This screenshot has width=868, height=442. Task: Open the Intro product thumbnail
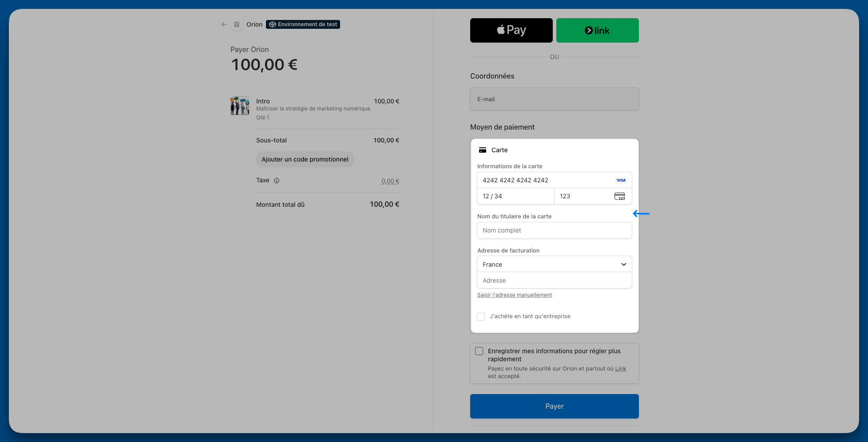pyautogui.click(x=240, y=106)
